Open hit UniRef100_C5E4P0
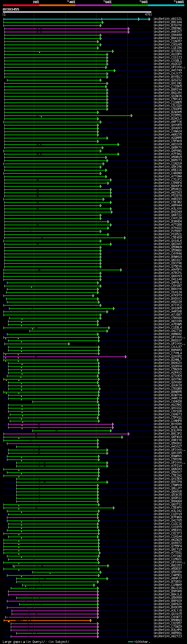Viewport: 187px width, 644px height. [168, 508]
